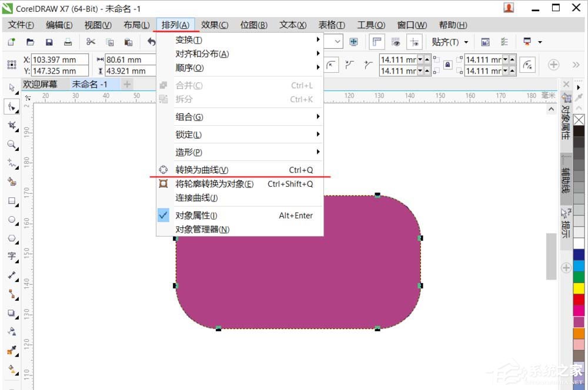Open the 对象管理器 docker
This screenshot has width=588, height=390.
coord(201,229)
